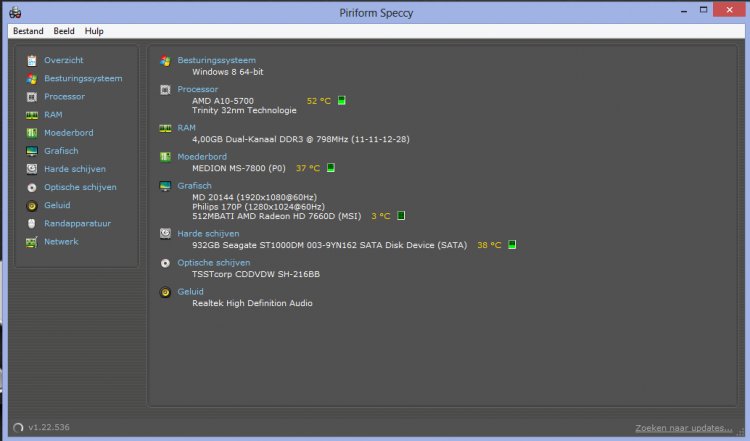Click the 52 °C processor temperature value
The width and height of the screenshot is (750, 441).
(319, 101)
